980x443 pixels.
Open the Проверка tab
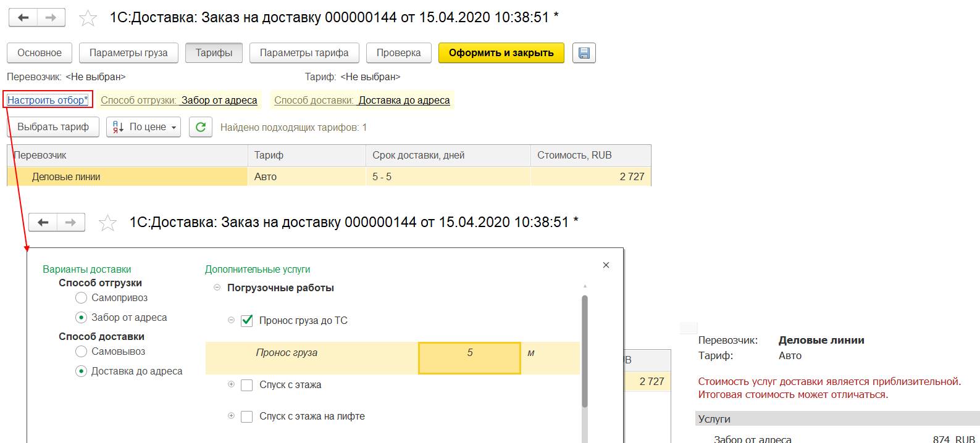398,53
